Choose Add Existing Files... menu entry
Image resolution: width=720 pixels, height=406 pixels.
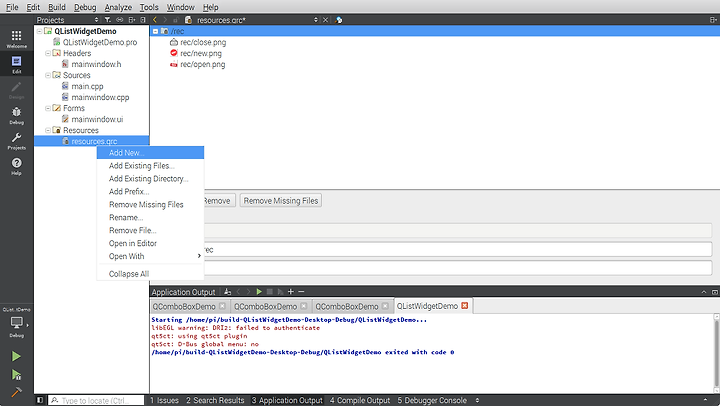[x=150, y=166]
